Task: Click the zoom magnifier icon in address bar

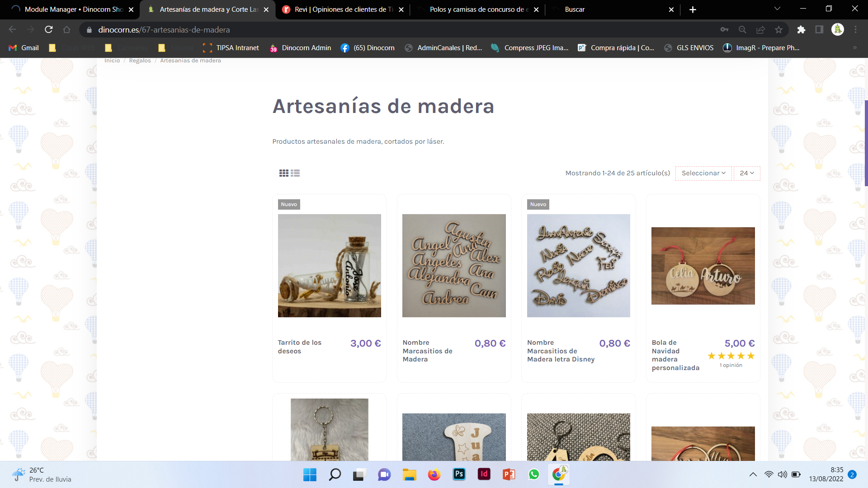Action: tap(742, 30)
